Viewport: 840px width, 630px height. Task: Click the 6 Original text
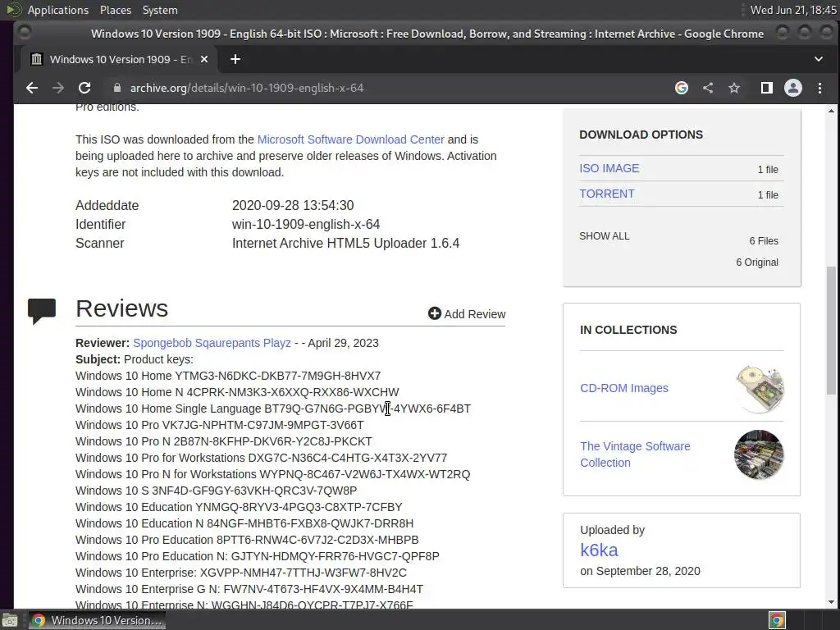click(757, 262)
